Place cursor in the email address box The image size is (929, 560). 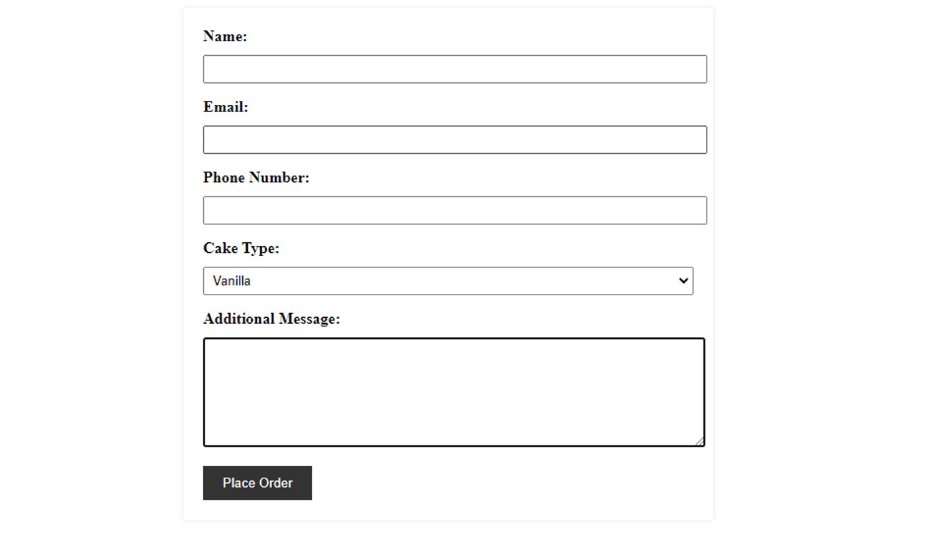(x=455, y=139)
